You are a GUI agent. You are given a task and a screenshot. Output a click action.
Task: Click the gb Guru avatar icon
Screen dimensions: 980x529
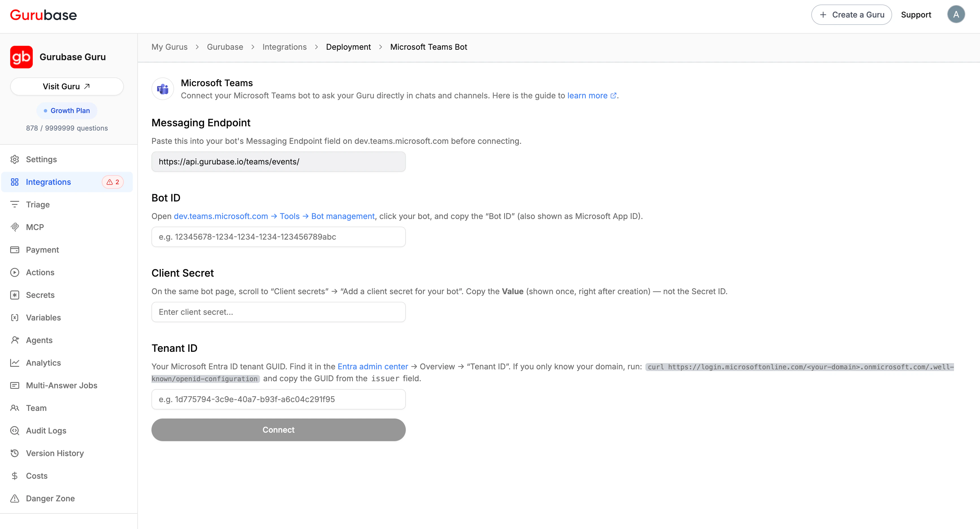pyautogui.click(x=21, y=57)
